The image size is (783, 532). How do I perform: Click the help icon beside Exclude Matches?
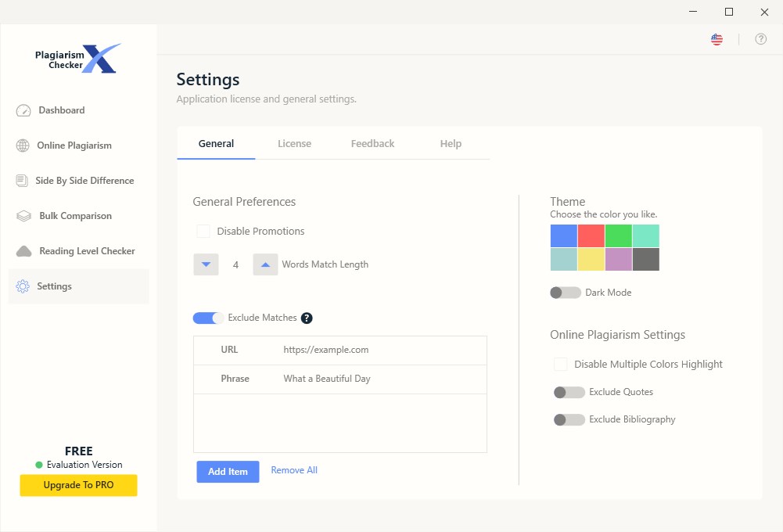307,318
